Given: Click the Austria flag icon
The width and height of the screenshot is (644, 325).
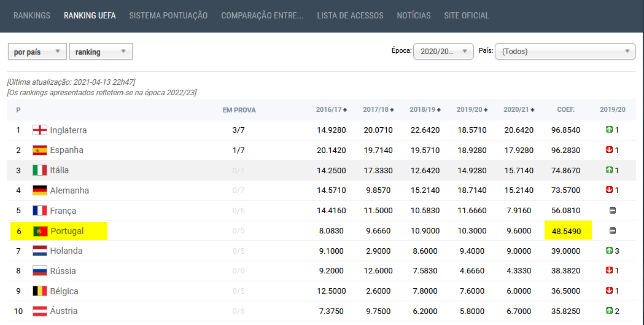Looking at the screenshot, I should (40, 311).
